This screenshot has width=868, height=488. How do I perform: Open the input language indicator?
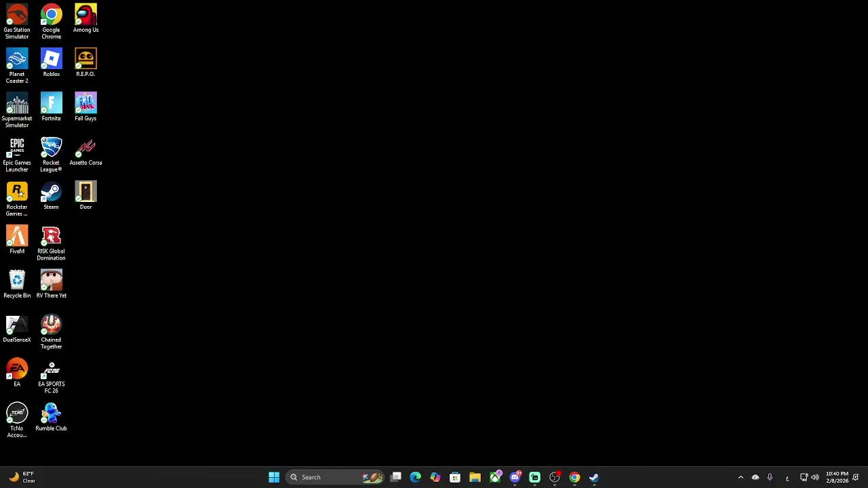787,477
